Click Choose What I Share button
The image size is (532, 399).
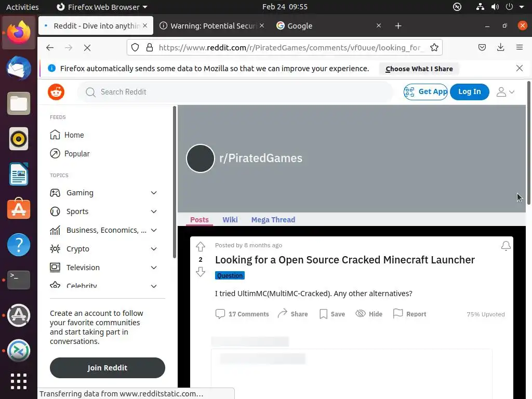pyautogui.click(x=419, y=69)
